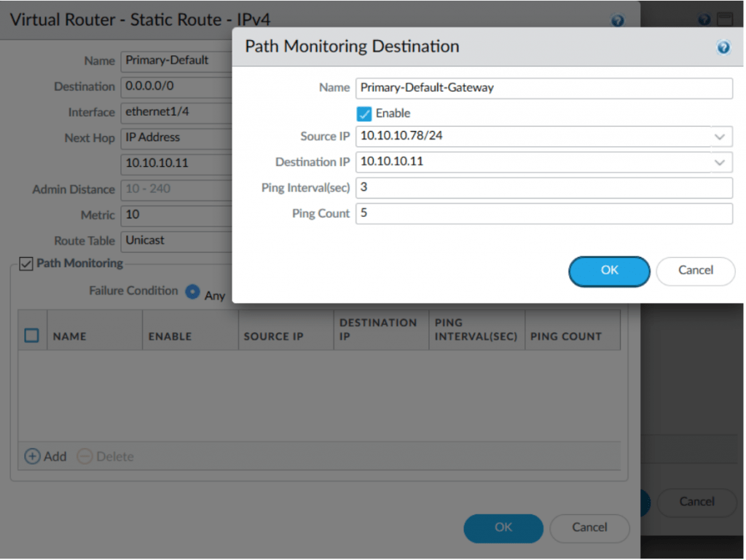Open the Route Table Unicast selector

coord(176,241)
